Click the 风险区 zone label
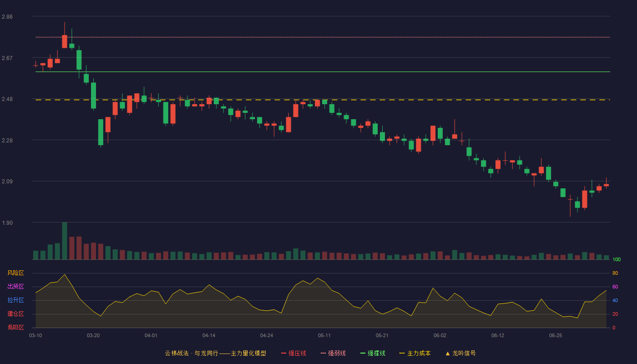 tap(15, 273)
